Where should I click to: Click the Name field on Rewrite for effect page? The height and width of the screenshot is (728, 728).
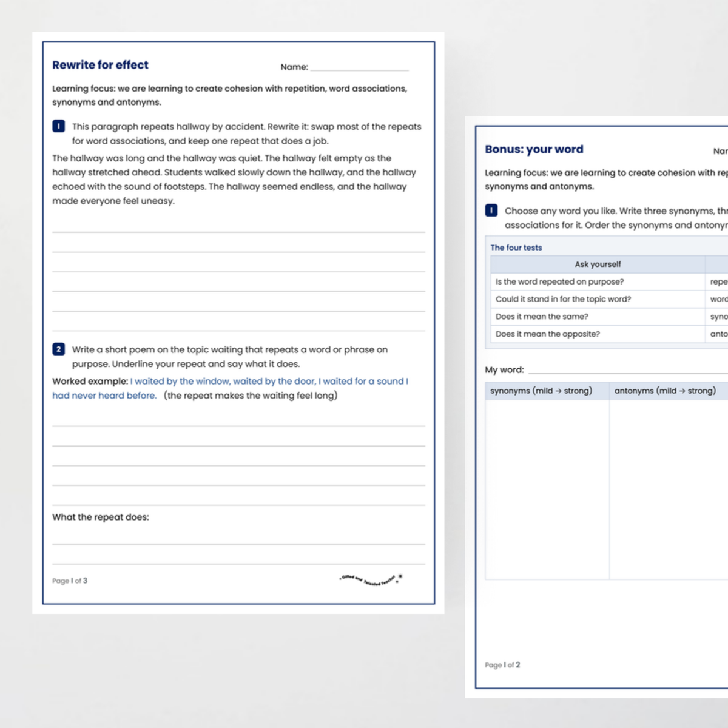click(359, 67)
